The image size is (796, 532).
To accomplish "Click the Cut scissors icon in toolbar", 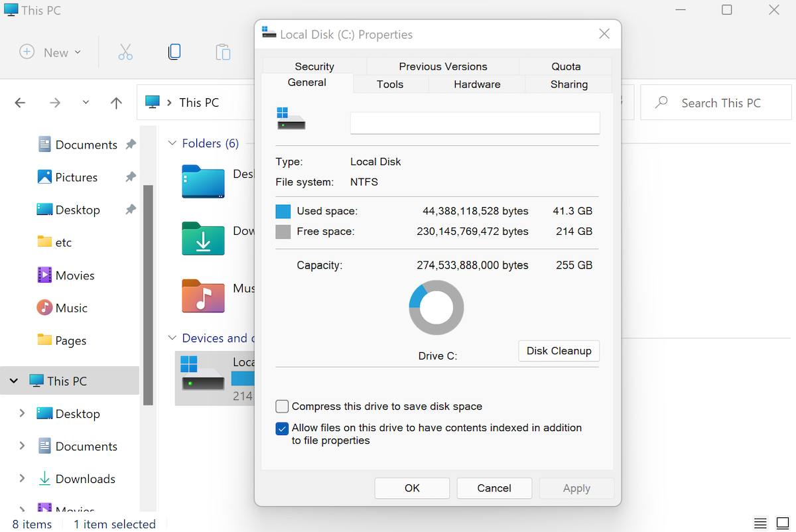I will pyautogui.click(x=125, y=52).
